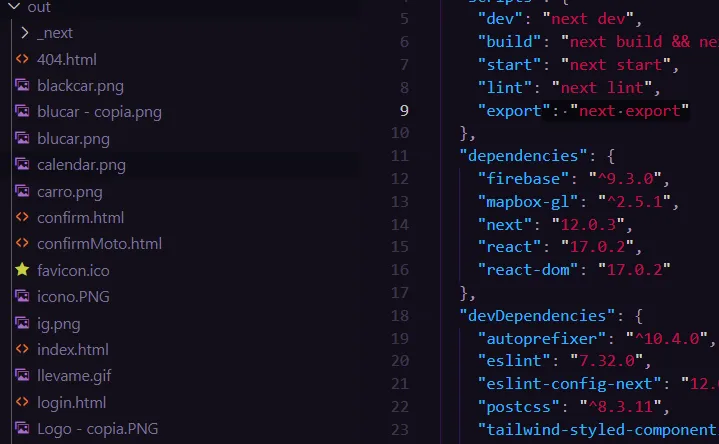Select the favicon.ico file
This screenshot has width=719, height=444.
73,271
